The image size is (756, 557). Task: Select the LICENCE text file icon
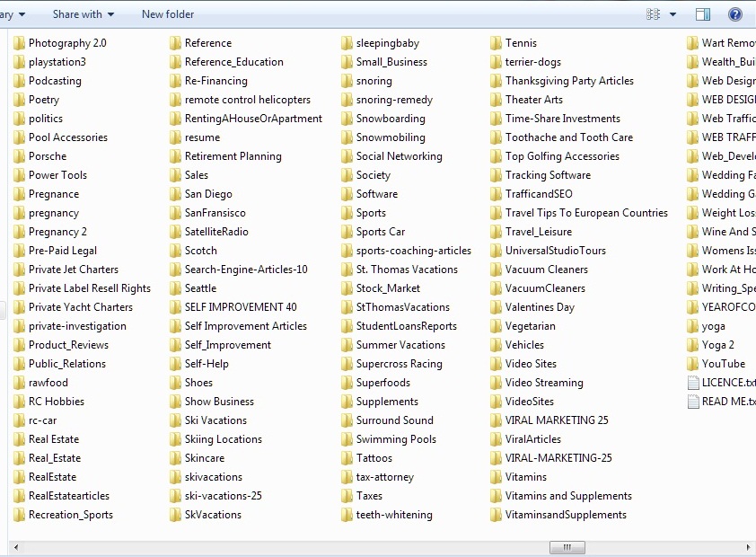coord(692,383)
